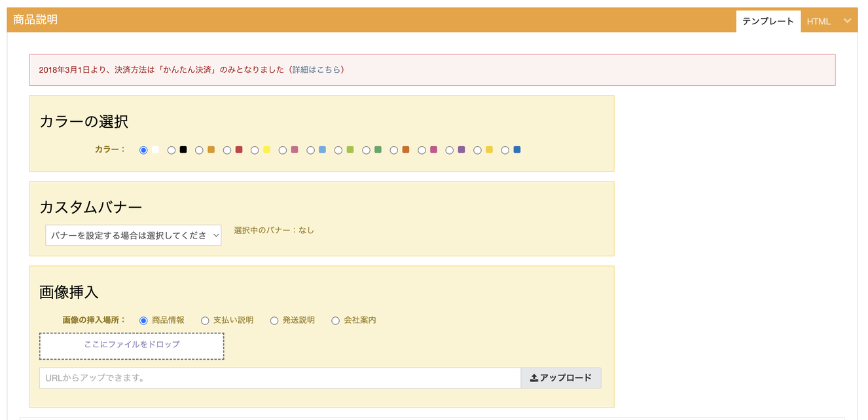The image size is (868, 420).
Task: Choose the darker green color swatch
Action: pos(378,150)
